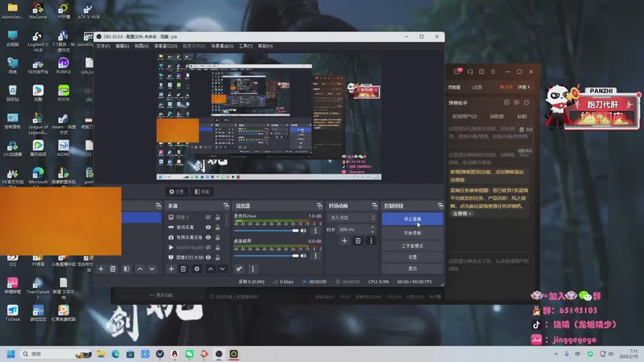Adjust the 桌面音频 volume slider
644x362 pixels.
[x=266, y=256]
